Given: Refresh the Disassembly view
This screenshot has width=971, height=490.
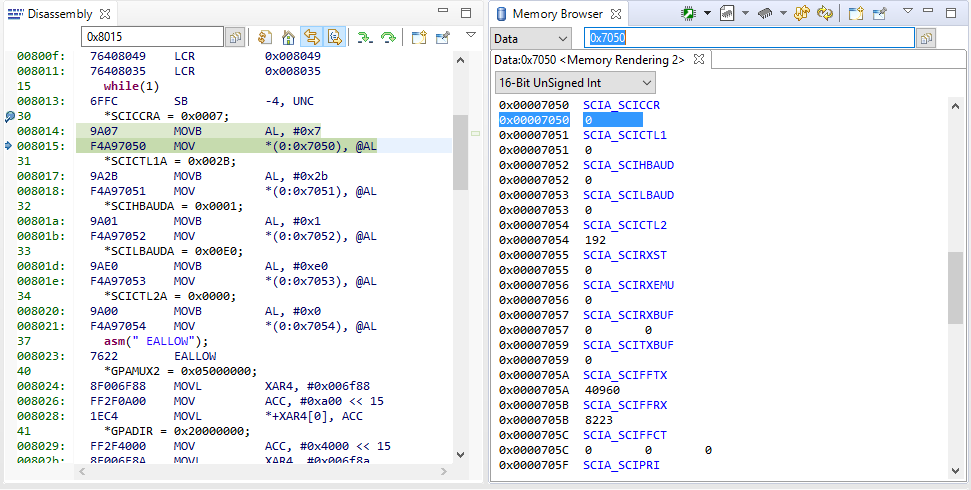Looking at the screenshot, I should [x=265, y=37].
